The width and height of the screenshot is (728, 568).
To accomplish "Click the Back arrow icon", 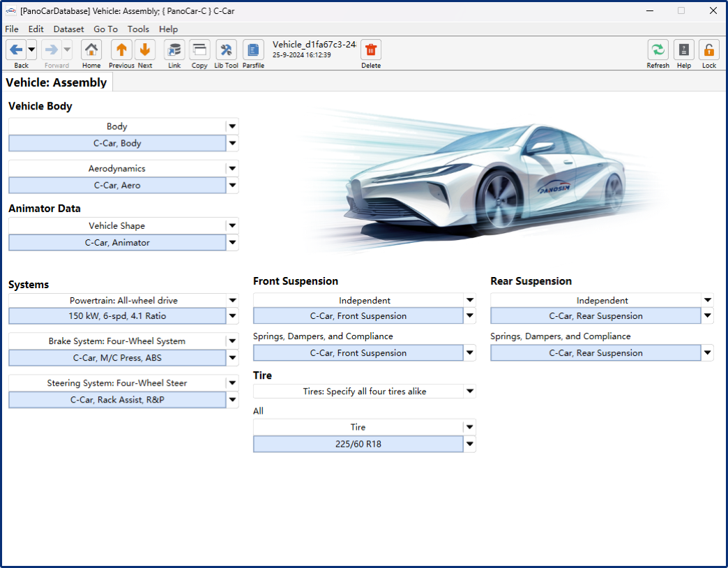I will pos(16,50).
